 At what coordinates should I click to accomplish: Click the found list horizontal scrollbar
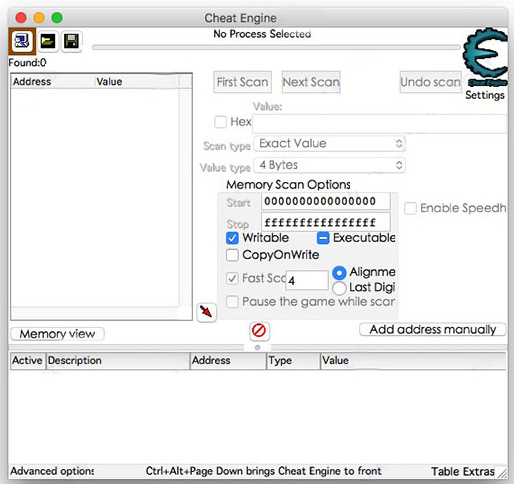(95, 313)
